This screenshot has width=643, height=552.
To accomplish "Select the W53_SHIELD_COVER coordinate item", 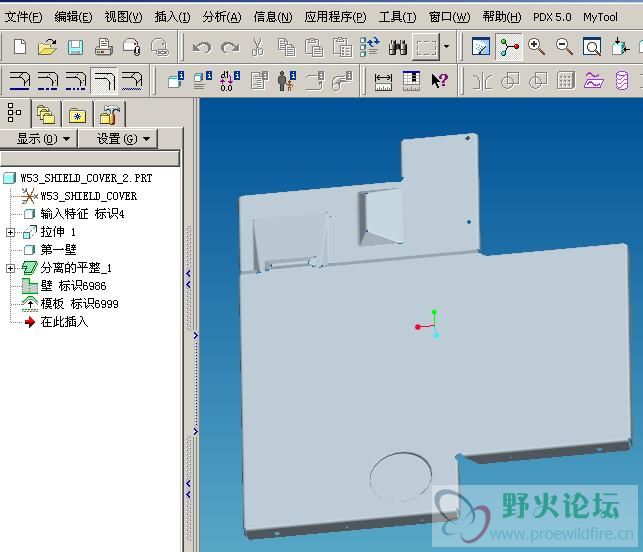I will tap(89, 196).
